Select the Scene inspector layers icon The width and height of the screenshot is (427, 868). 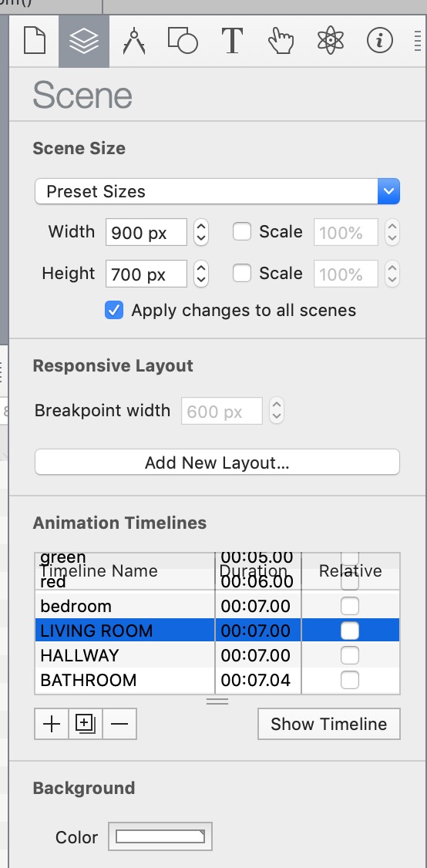84,42
